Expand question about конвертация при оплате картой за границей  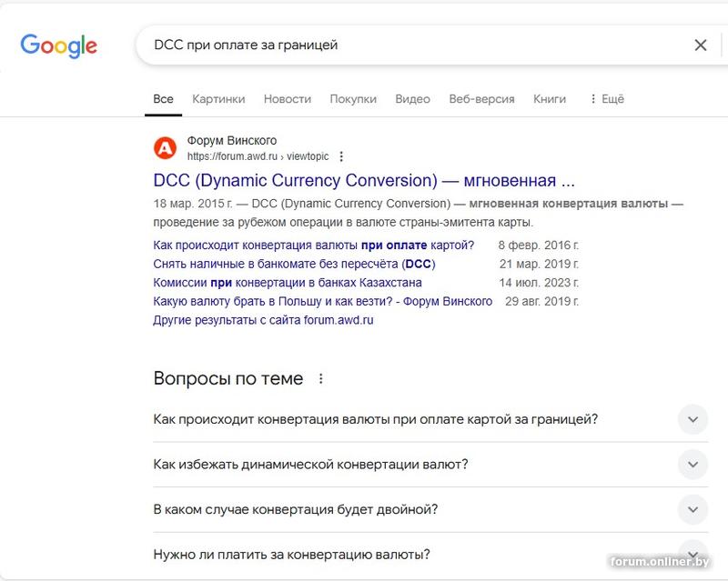693,419
